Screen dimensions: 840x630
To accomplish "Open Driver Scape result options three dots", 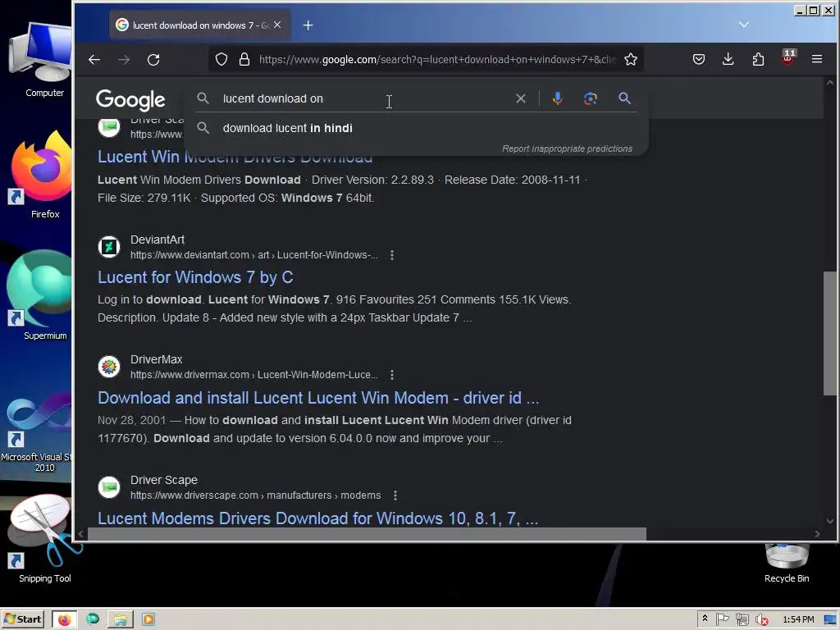I will 395,495.
